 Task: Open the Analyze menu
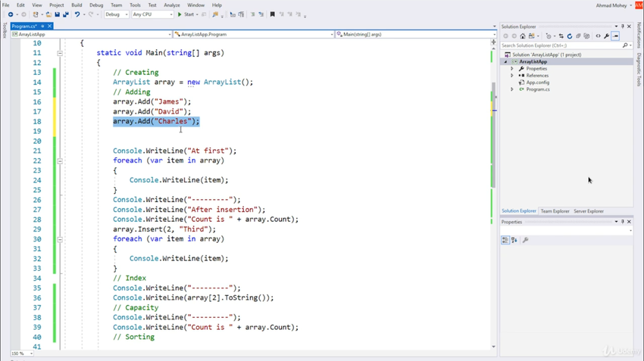point(172,5)
